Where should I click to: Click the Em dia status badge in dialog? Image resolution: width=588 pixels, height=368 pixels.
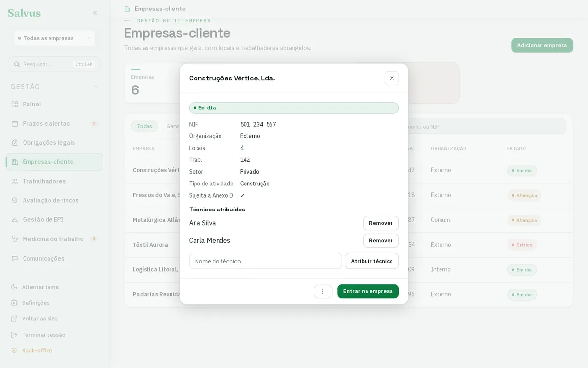click(294, 108)
